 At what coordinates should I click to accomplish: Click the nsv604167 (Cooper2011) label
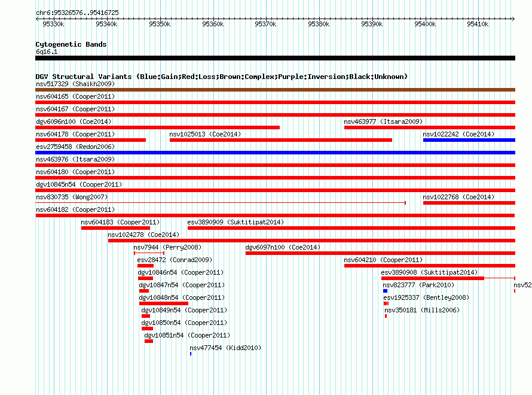click(x=75, y=109)
